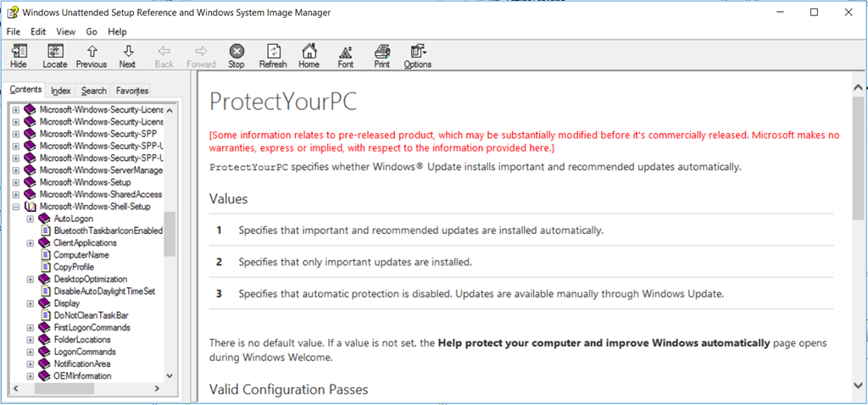Switch to the Favorites tab
The image size is (868, 405).
point(132,91)
